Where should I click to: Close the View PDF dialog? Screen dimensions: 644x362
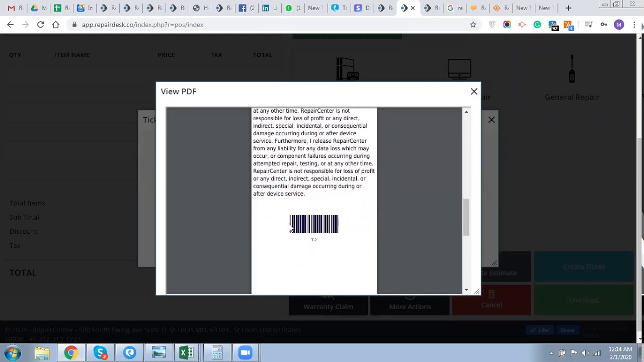tap(474, 92)
